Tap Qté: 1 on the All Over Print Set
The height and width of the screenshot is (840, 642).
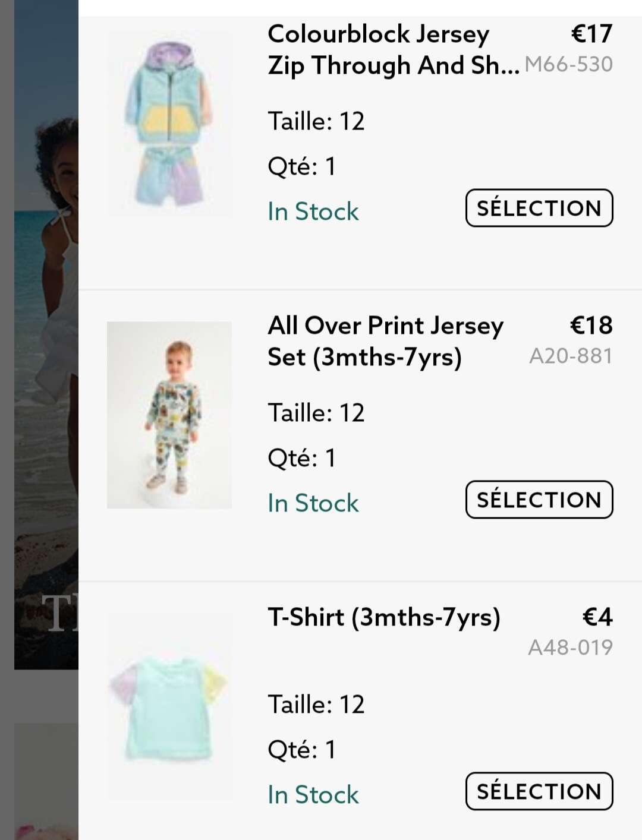coord(302,458)
